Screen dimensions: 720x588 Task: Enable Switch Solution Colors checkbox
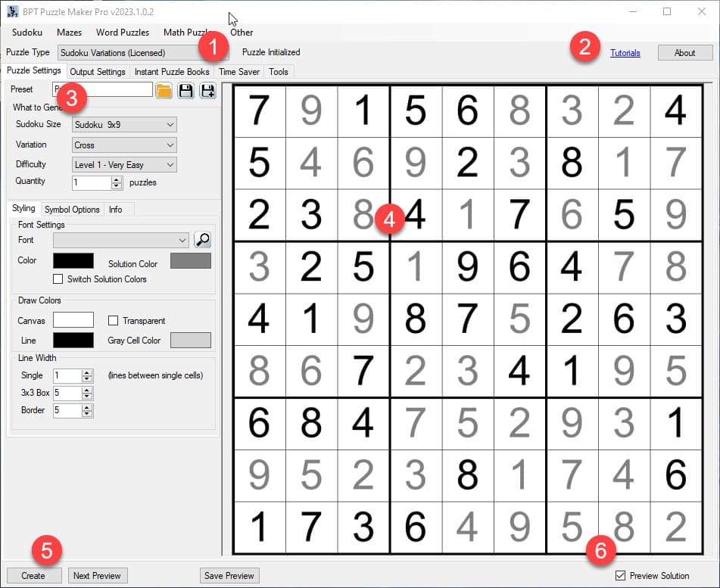(x=58, y=279)
